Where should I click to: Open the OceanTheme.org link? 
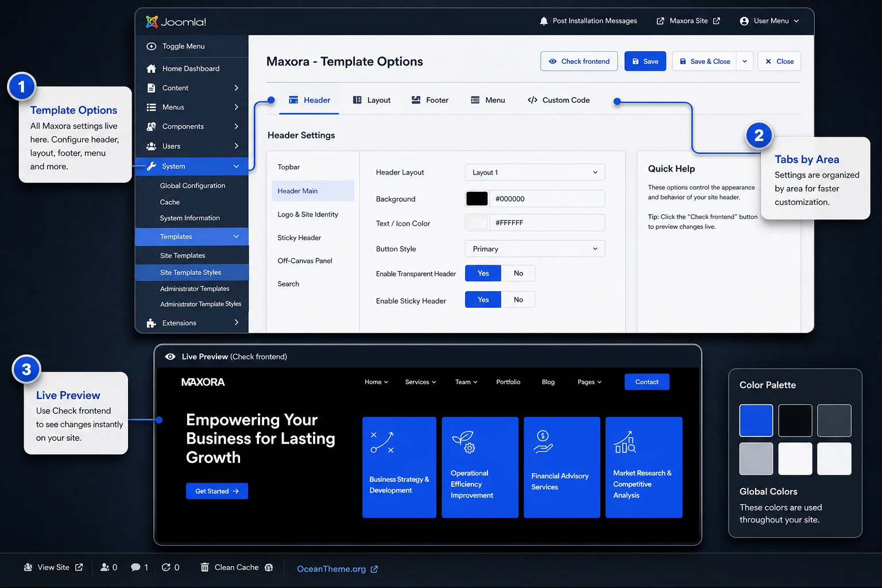click(337, 569)
